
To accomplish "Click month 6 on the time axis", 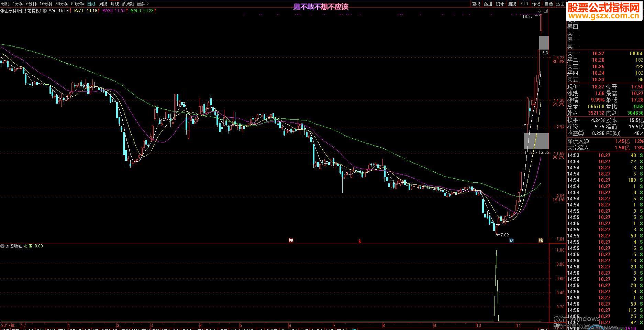I will tap(290, 325).
